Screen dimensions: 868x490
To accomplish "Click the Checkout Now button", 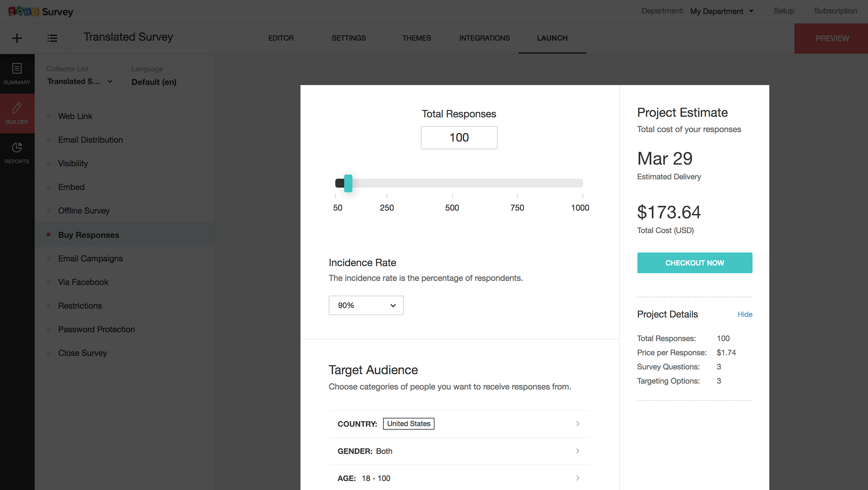I will pos(694,263).
